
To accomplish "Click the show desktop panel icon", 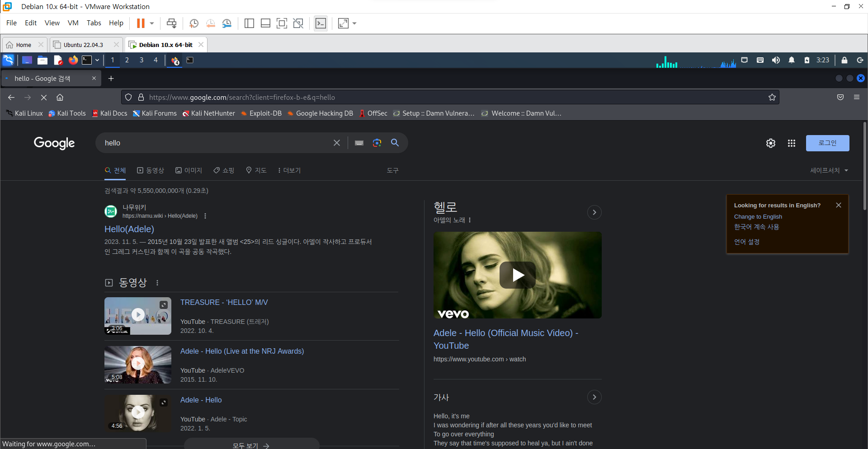I will pos(27,60).
